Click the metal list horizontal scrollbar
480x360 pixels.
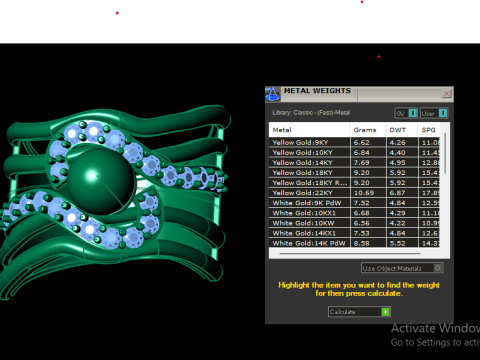350,253
